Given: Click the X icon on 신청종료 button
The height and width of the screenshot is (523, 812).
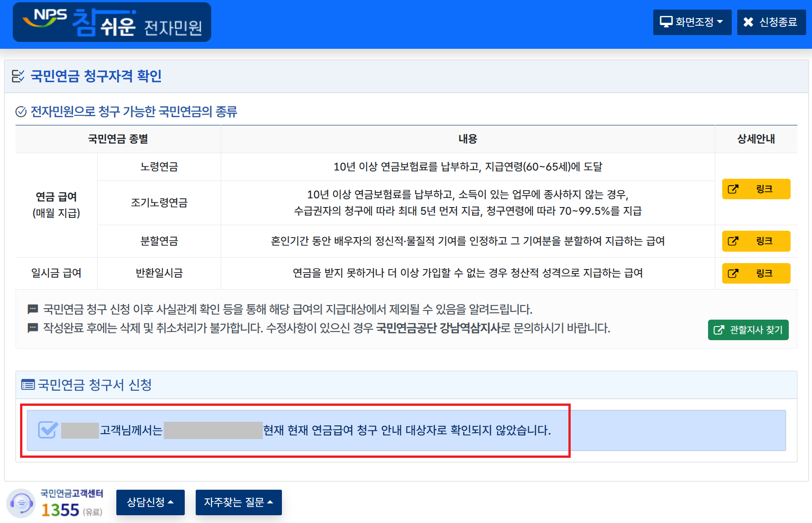Looking at the screenshot, I should pos(747,21).
